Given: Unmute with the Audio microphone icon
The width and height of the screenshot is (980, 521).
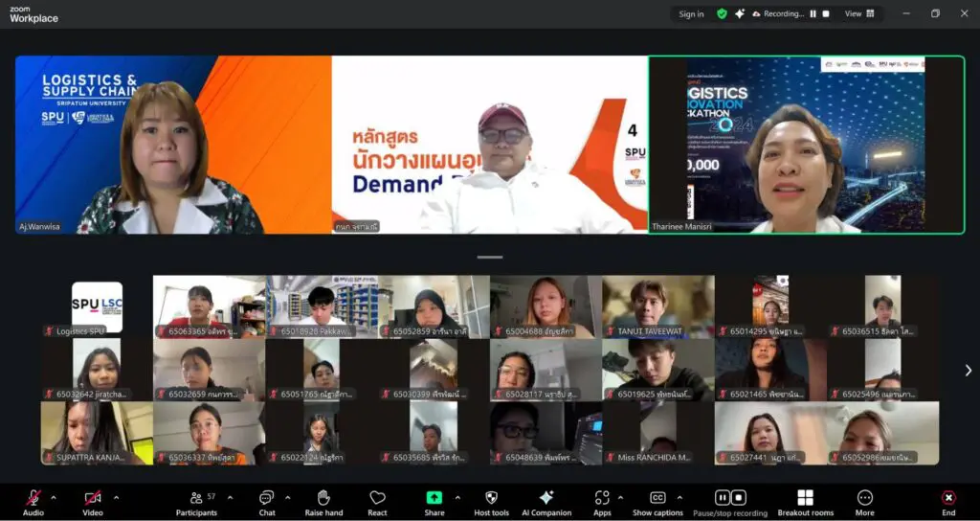Looking at the screenshot, I should [x=33, y=498].
